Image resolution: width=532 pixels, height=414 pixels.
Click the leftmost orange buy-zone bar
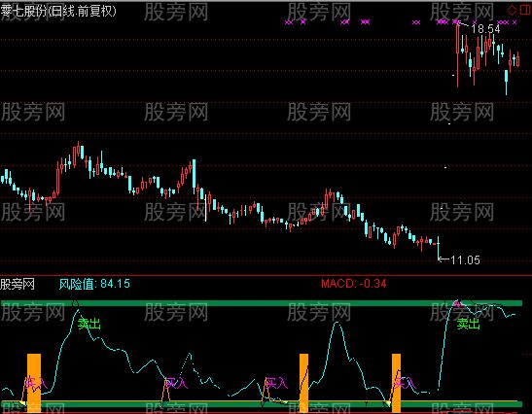34,383
